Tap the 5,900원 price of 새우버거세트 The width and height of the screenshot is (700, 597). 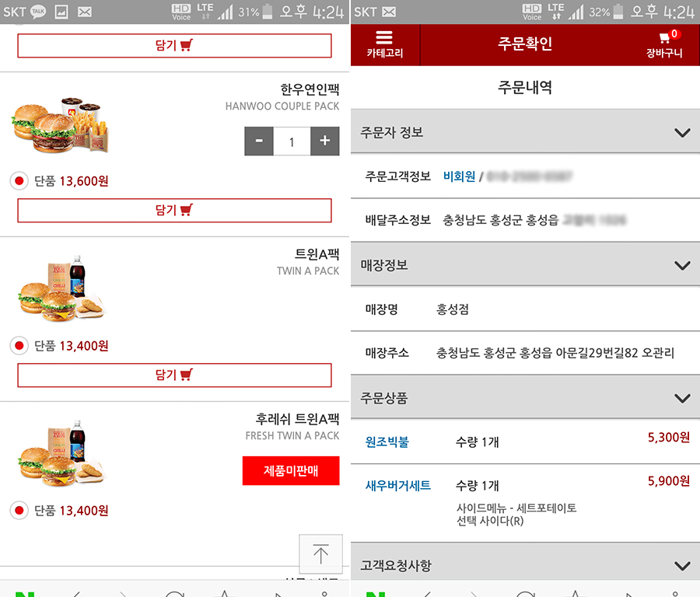[x=669, y=481]
